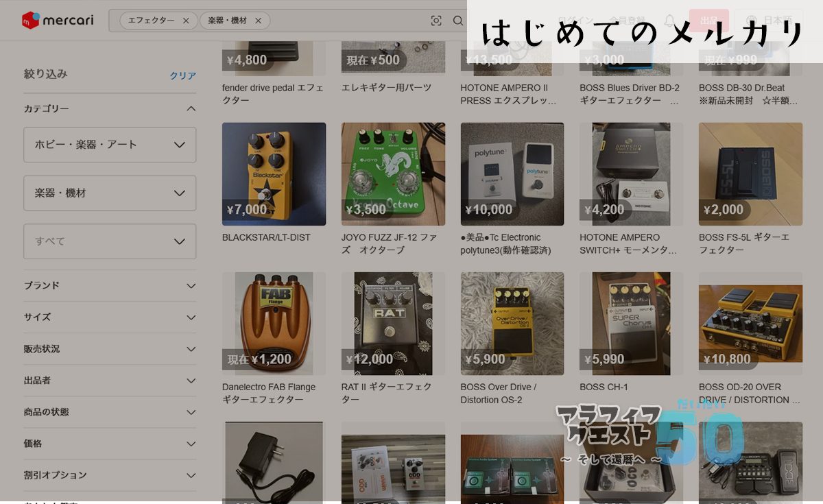Screen dimensions: 823x504
Task: Open the すべて subcategory dropdown
Action: coord(110,241)
